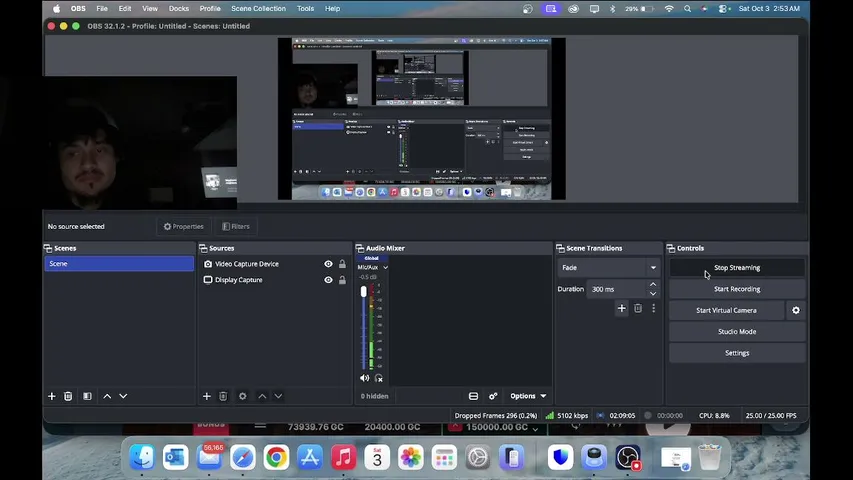Viewport: 853px width, 480px height.
Task: Mute the Mic/Aux channel with speaker icon
Action: click(364, 378)
